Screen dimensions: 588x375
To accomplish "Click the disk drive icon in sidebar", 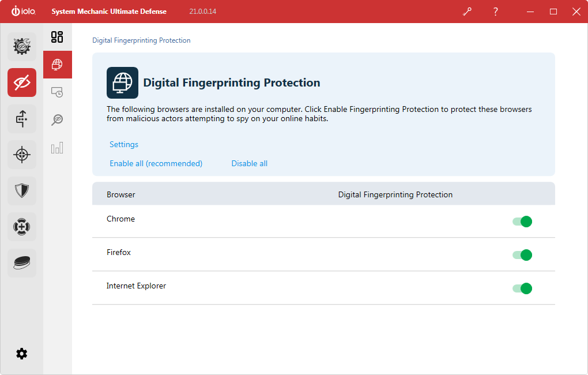I will (x=22, y=263).
